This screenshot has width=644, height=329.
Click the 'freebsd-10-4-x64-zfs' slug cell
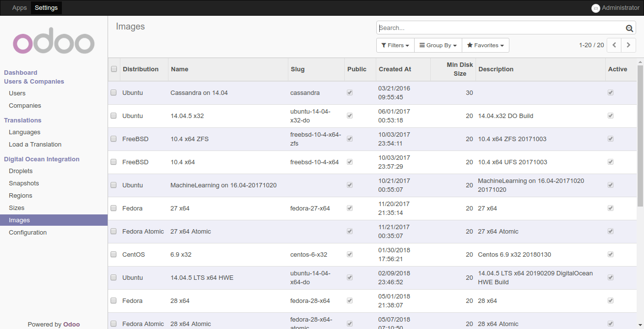pyautogui.click(x=316, y=139)
